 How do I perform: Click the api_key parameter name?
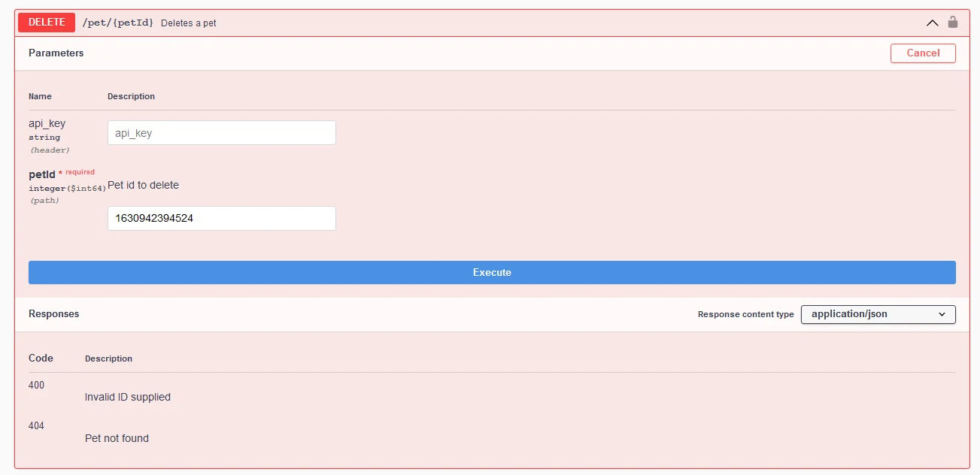47,123
